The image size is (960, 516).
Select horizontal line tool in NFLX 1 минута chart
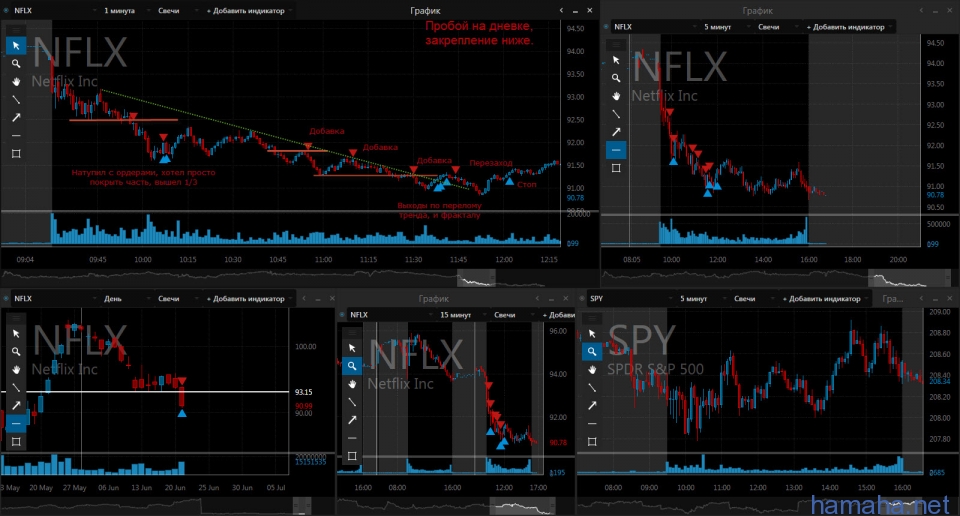point(16,135)
